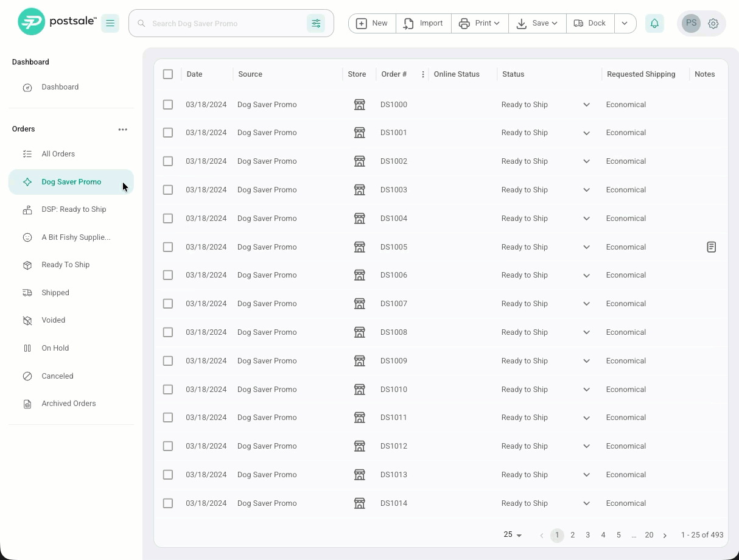The height and width of the screenshot is (560, 739).
Task: Check the box for order DS1008
Action: [x=168, y=332]
